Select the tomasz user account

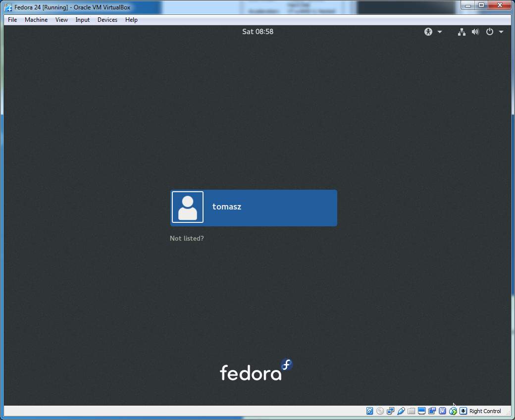tap(254, 208)
